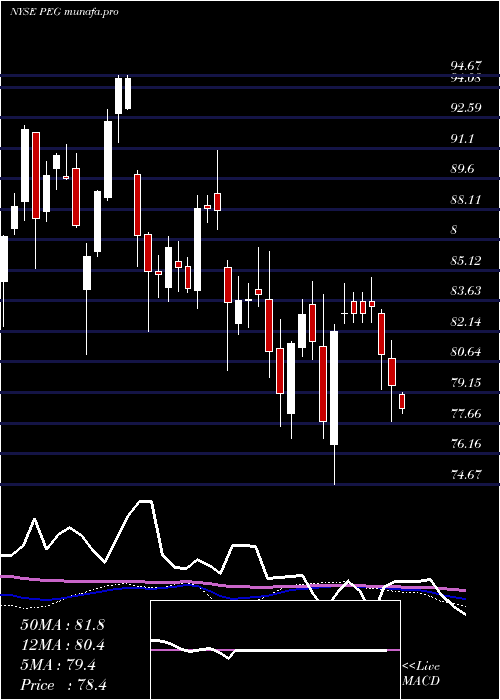Select the 85.12 price axis label
Image resolution: width=500 pixels, height=700 pixels.
tap(466, 260)
